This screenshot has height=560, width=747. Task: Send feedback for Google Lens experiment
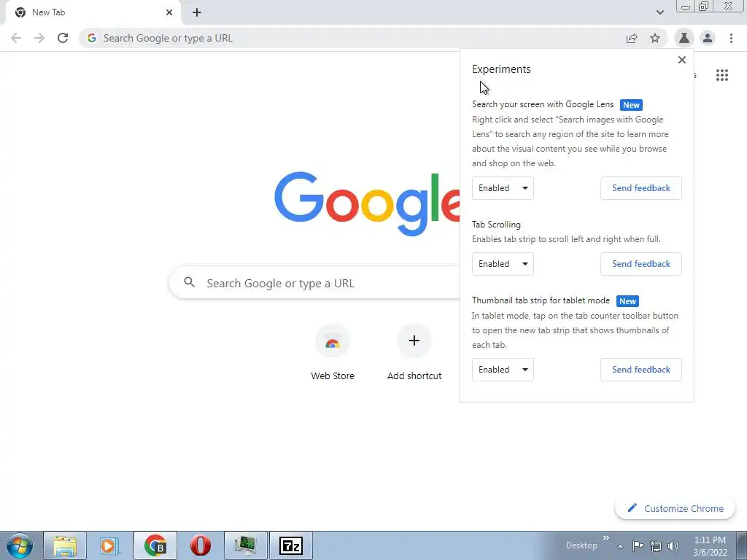[x=640, y=188]
